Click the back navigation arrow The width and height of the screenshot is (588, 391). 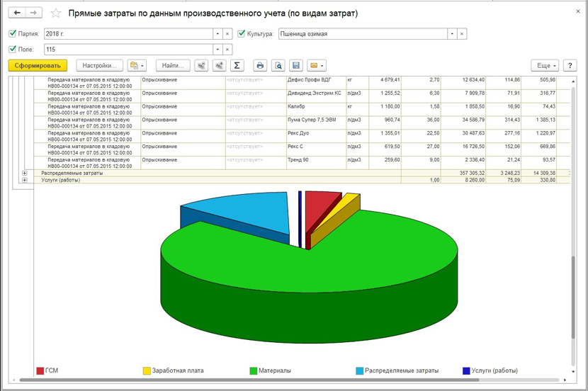pyautogui.click(x=17, y=13)
